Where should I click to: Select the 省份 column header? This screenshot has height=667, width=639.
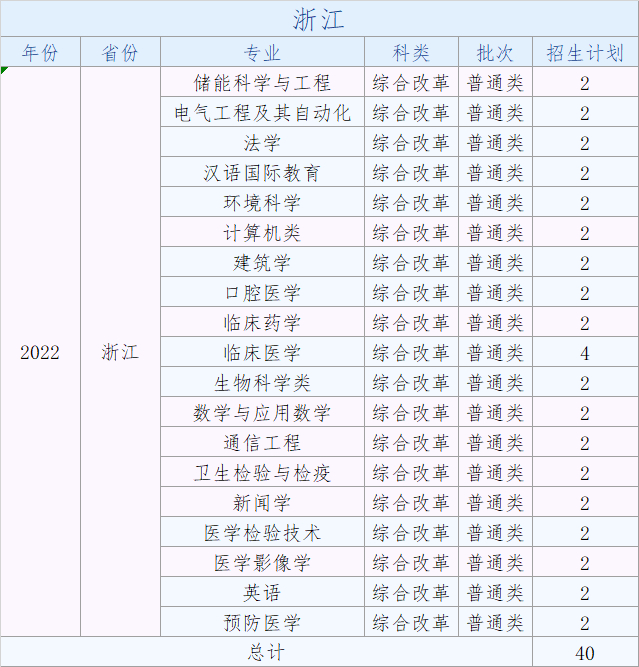pos(120,53)
